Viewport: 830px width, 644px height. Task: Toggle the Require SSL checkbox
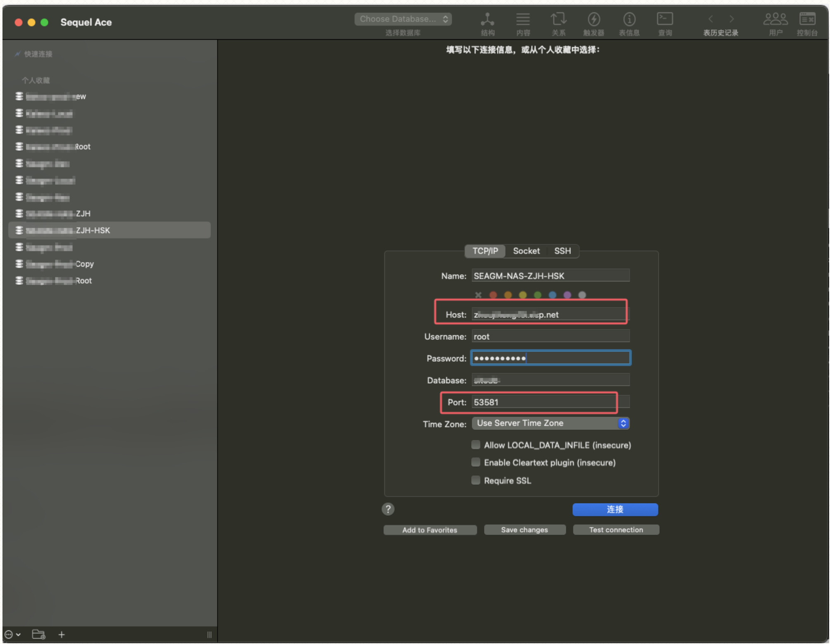click(476, 480)
